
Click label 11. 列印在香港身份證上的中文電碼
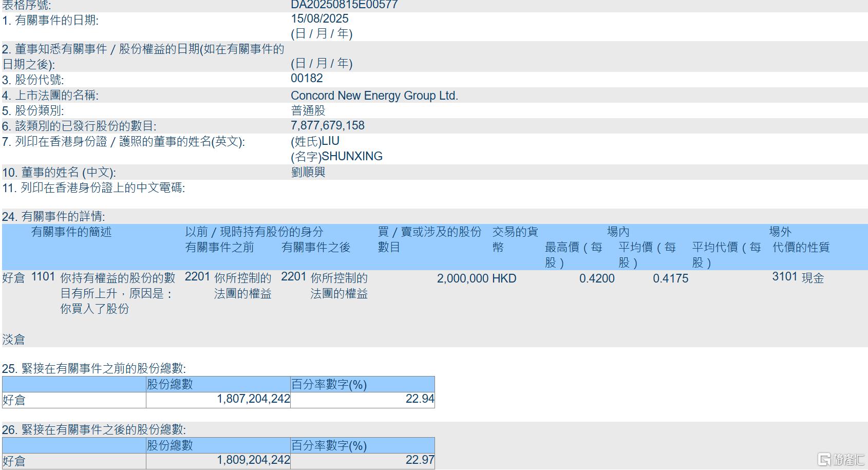pyautogui.click(x=93, y=188)
